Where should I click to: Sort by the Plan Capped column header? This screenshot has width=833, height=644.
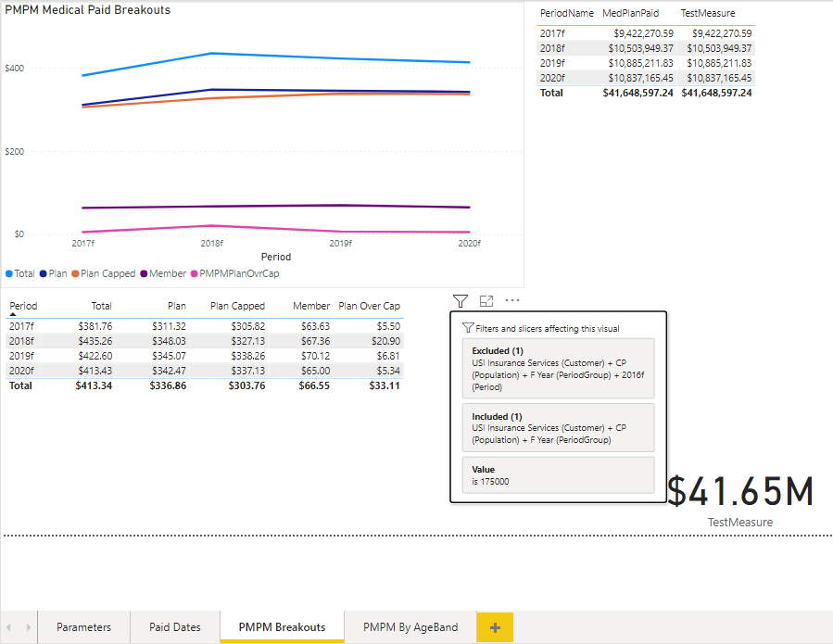pyautogui.click(x=237, y=306)
